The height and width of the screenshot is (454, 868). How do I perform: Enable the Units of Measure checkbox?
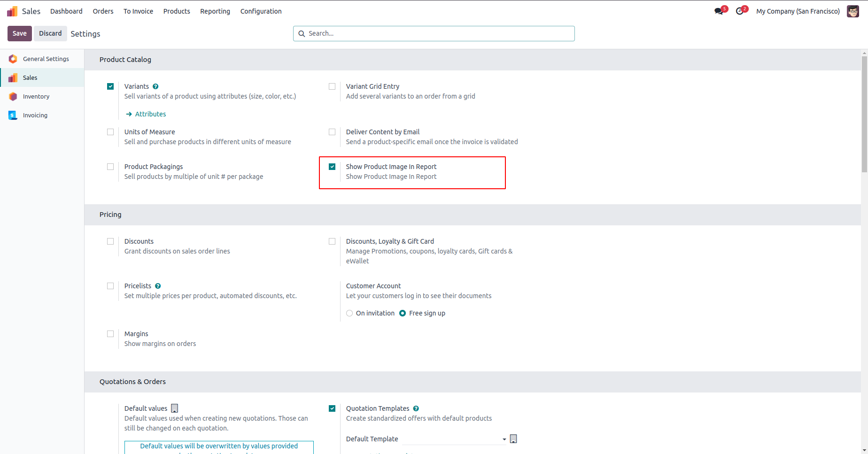[110, 132]
